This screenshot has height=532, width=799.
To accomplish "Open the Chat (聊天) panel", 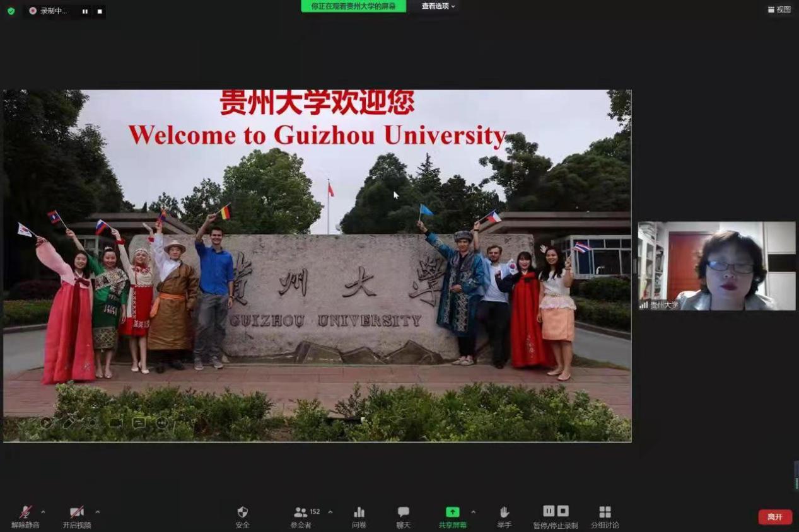I will pos(403,512).
